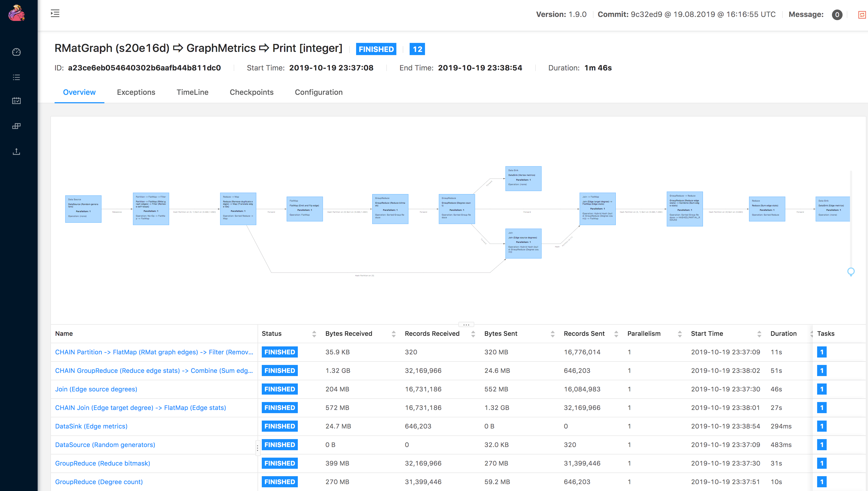
Task: Sort the table by Duration
Action: (811, 334)
